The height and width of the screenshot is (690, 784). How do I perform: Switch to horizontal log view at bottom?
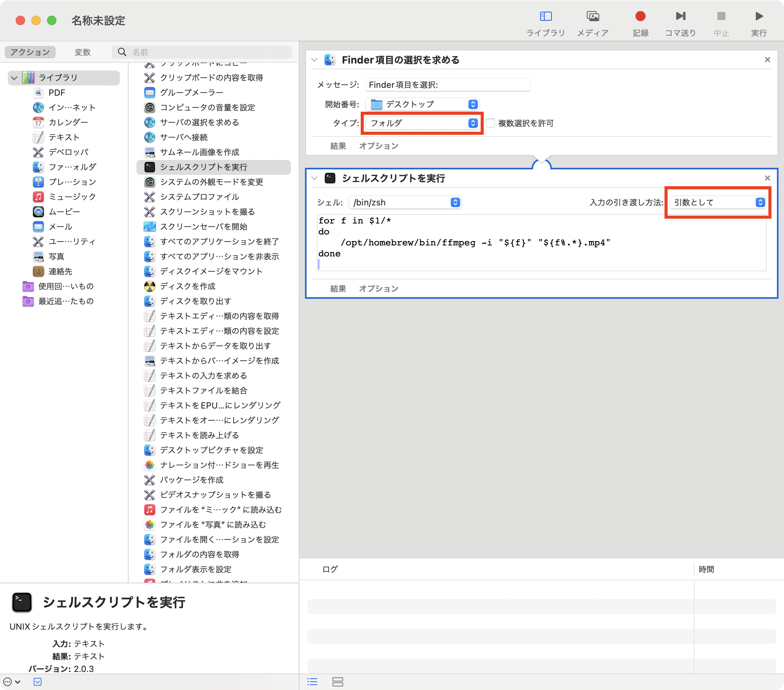(x=338, y=682)
